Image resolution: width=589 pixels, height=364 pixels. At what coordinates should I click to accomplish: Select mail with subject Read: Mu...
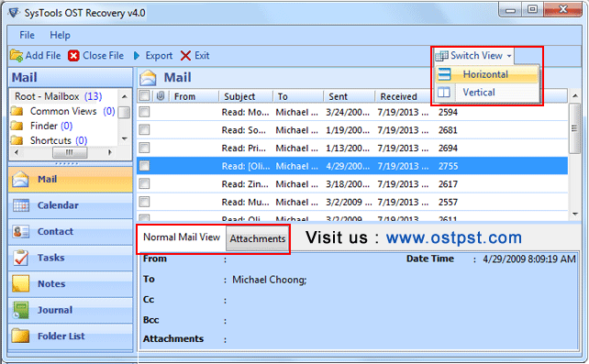tap(352, 202)
